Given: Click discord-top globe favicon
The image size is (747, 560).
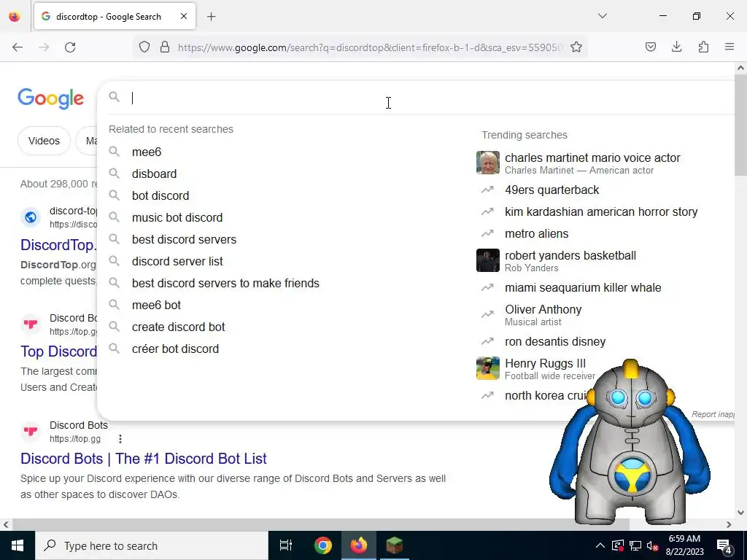Looking at the screenshot, I should pos(31,217).
